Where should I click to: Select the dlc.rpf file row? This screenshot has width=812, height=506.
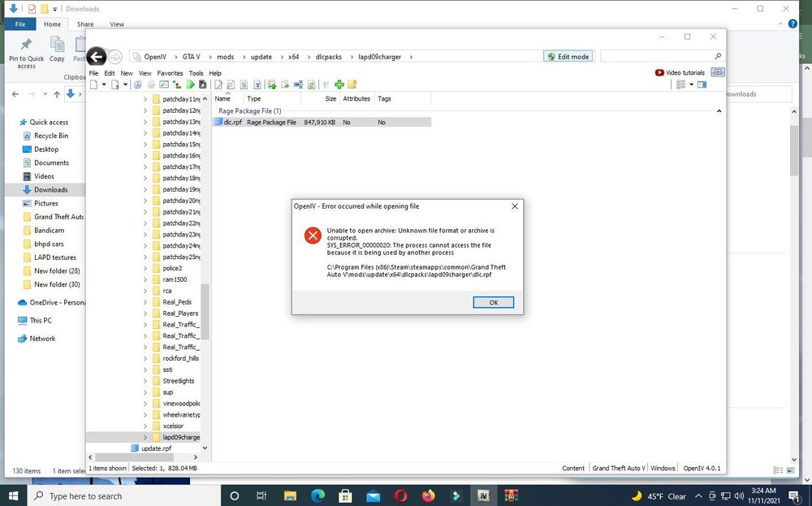pos(322,122)
